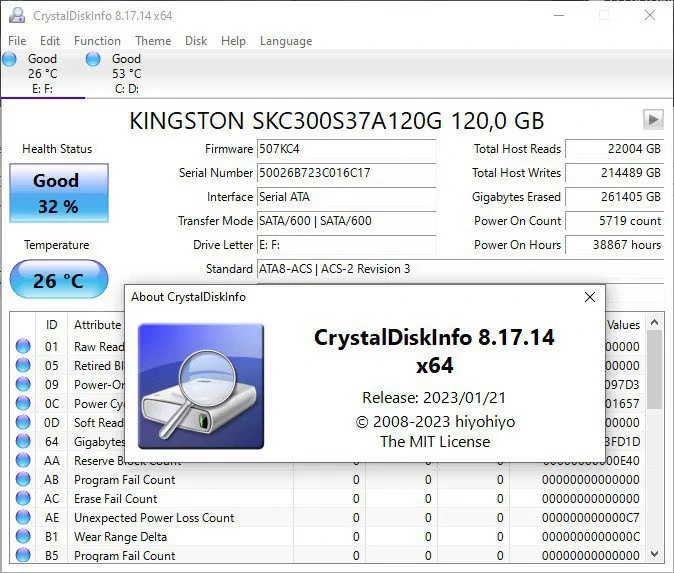Click the attribute list scrollbar down arrow
Viewport: 674px width, 573px height.
tap(655, 554)
